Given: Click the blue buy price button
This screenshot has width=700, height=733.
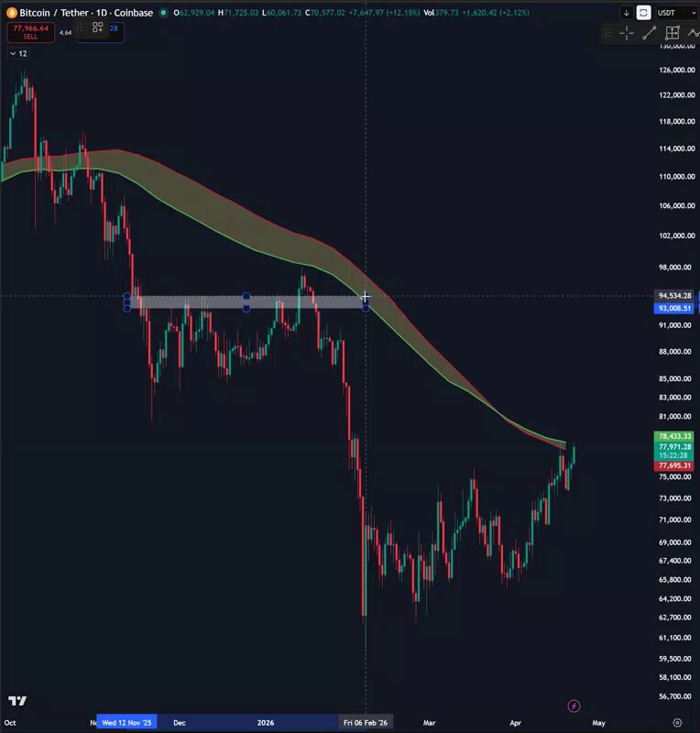Looking at the screenshot, I should pyautogui.click(x=101, y=32).
